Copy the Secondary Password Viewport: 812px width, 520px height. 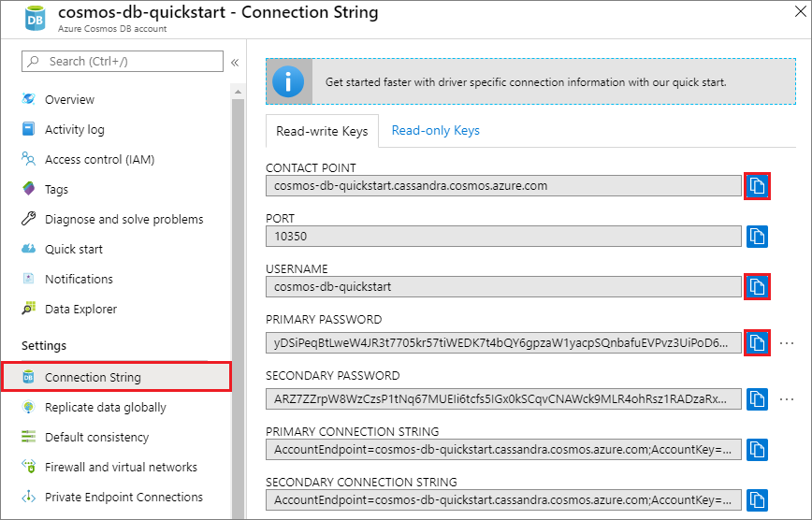coord(757,399)
